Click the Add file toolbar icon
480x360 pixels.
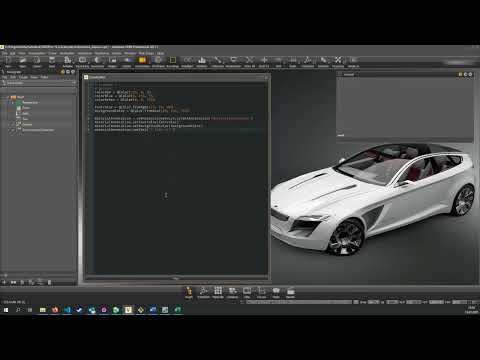[x=37, y=60]
